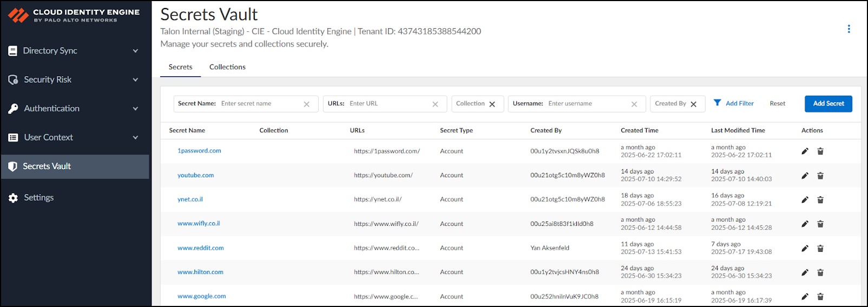Click the edit pencil for 1password.com

coord(805,151)
